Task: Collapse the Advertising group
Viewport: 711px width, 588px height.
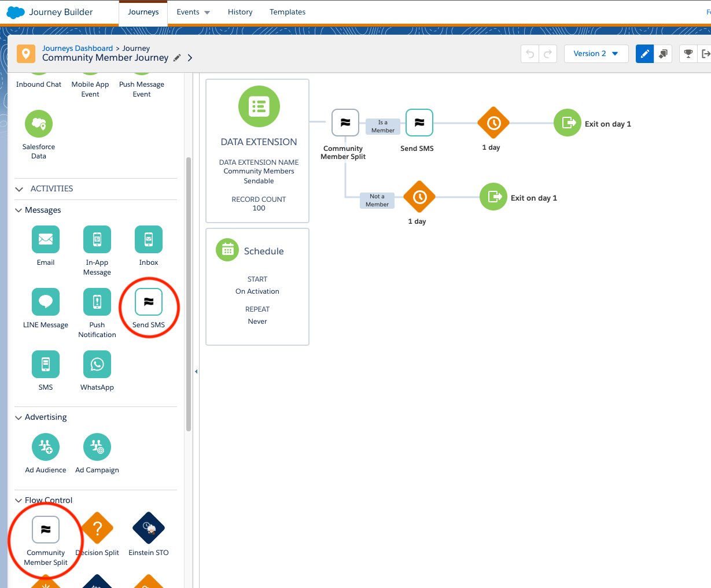Action: [x=19, y=417]
